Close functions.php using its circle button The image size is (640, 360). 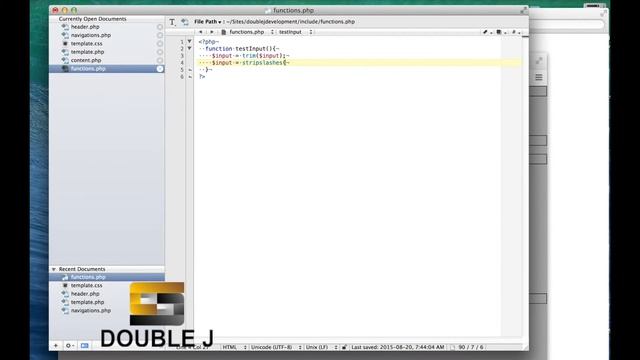pyautogui.click(x=160, y=69)
